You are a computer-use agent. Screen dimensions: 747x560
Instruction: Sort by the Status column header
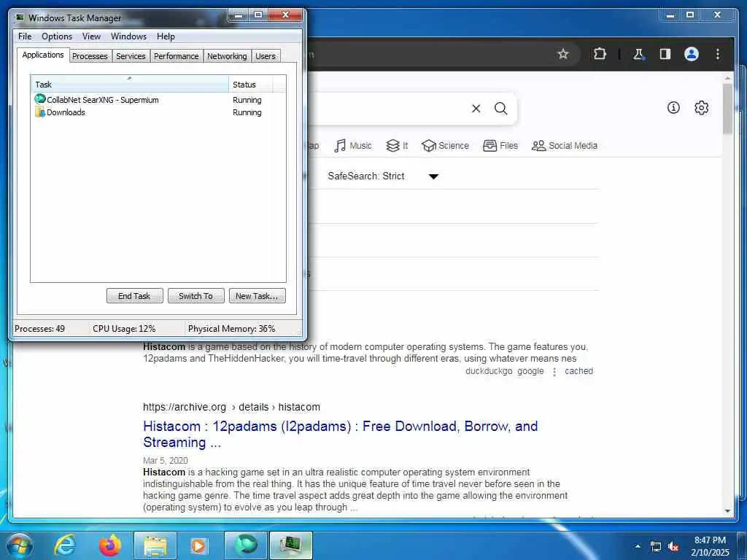251,85
